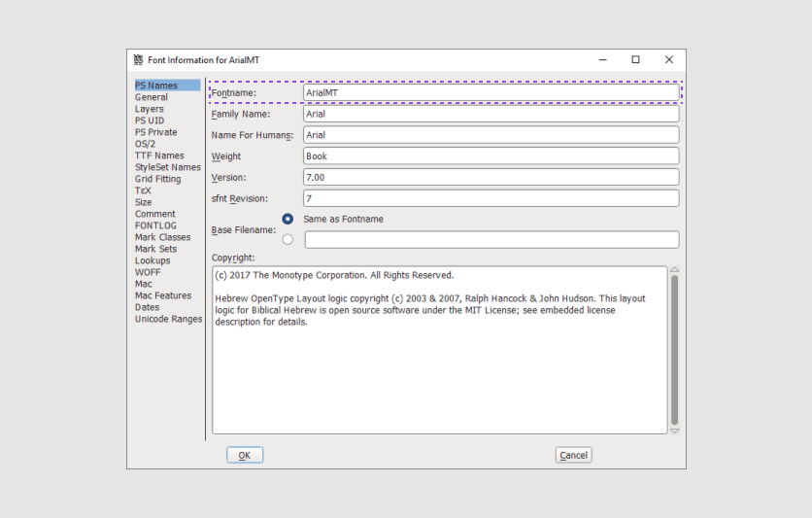Open the TTF Names section
Viewport: 812px width, 518px height.
click(159, 155)
